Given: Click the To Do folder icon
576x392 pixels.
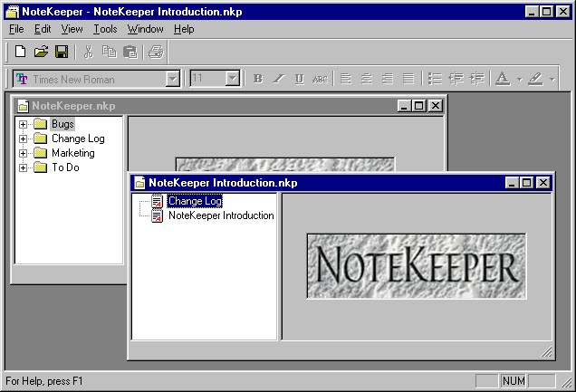Looking at the screenshot, I should (x=40, y=167).
